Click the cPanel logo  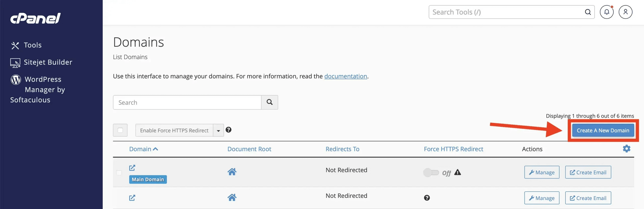pyautogui.click(x=36, y=18)
